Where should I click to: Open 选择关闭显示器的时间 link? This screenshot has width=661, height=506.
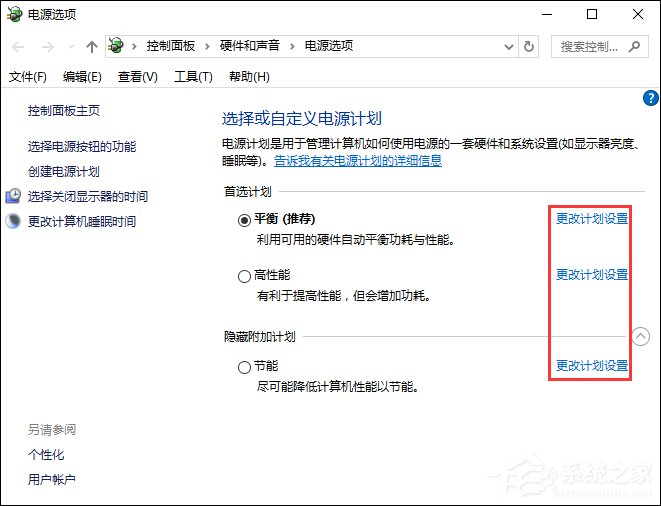pos(88,196)
